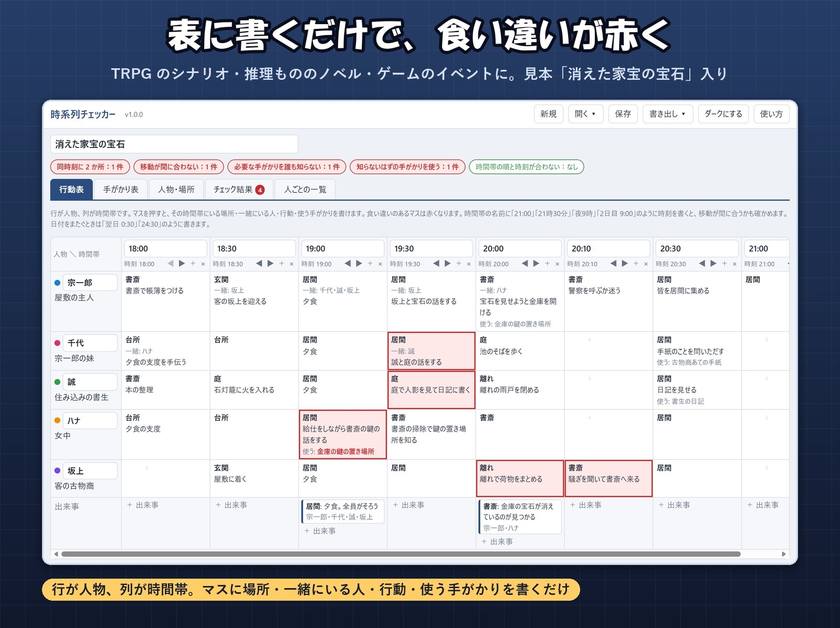Click the scenario title field 消えた家宝の宝石
This screenshot has width=840, height=628.
point(174,144)
